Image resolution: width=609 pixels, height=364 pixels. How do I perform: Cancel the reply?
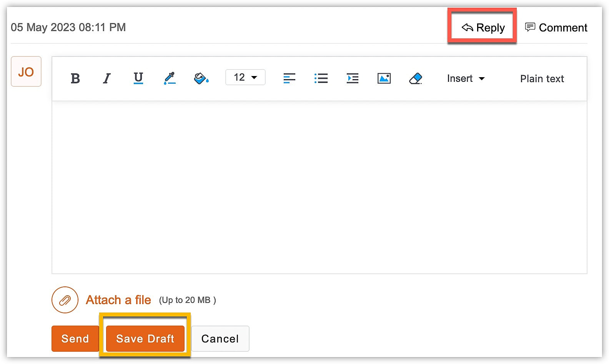(x=220, y=339)
